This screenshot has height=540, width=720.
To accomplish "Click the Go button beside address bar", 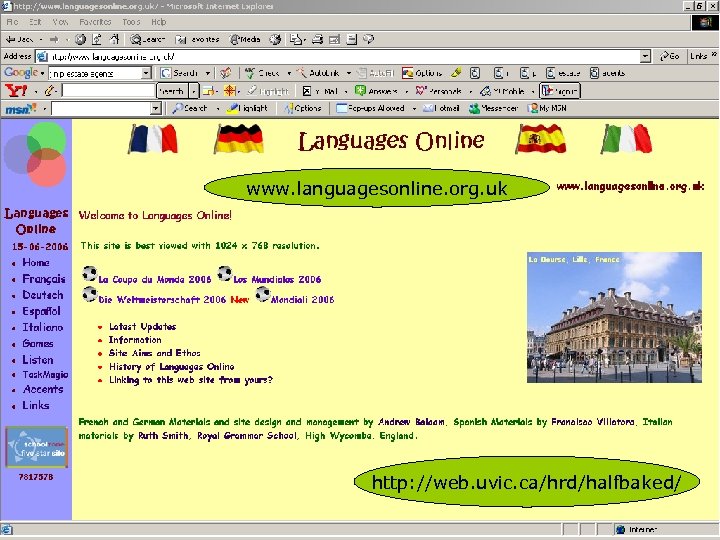I will tap(669, 56).
